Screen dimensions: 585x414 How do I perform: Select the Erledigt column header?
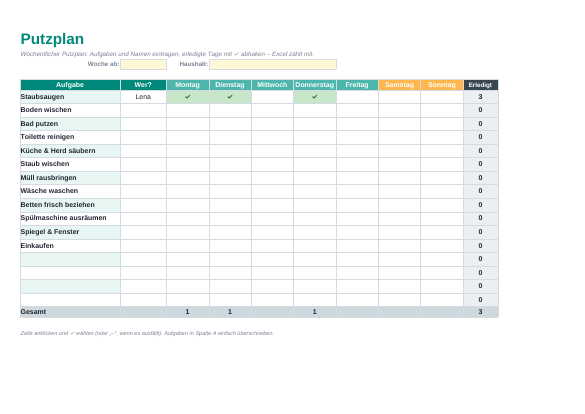[481, 85]
